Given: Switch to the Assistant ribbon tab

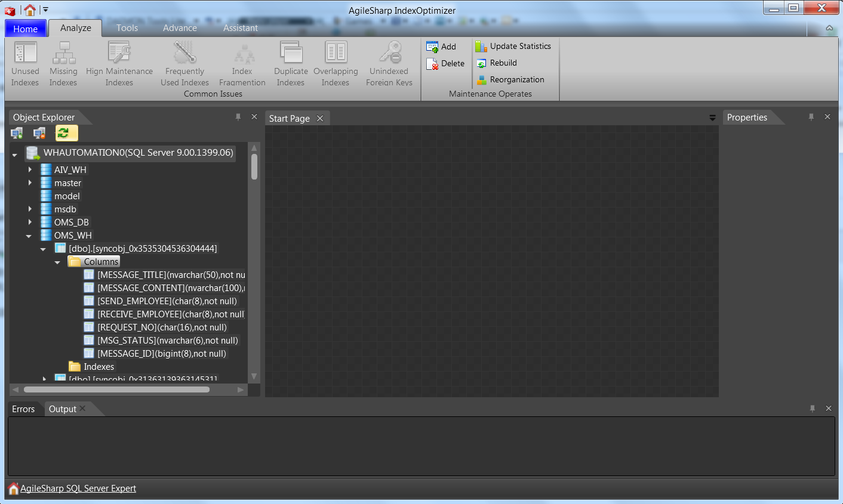Looking at the screenshot, I should 241,28.
